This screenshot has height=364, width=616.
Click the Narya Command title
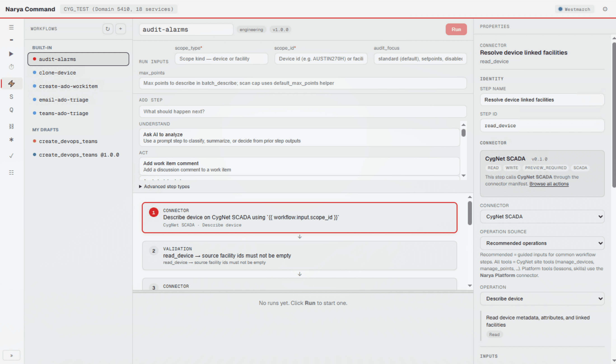30,9
